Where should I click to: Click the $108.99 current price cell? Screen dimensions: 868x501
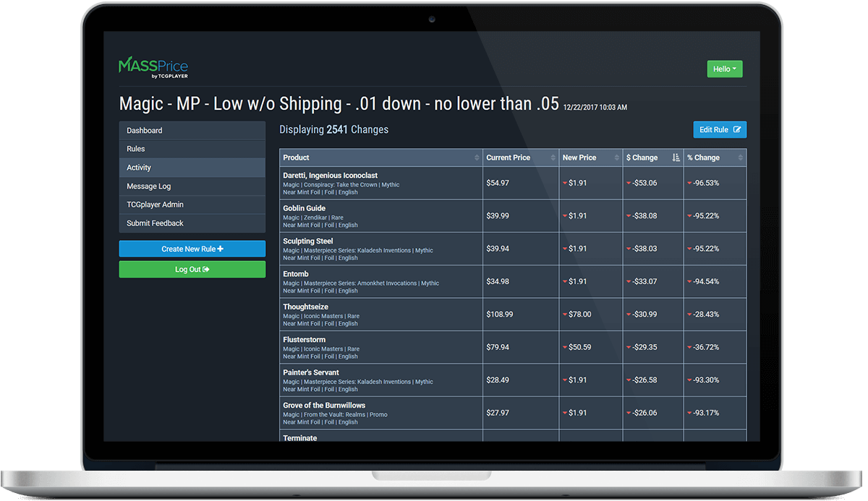[x=521, y=314]
